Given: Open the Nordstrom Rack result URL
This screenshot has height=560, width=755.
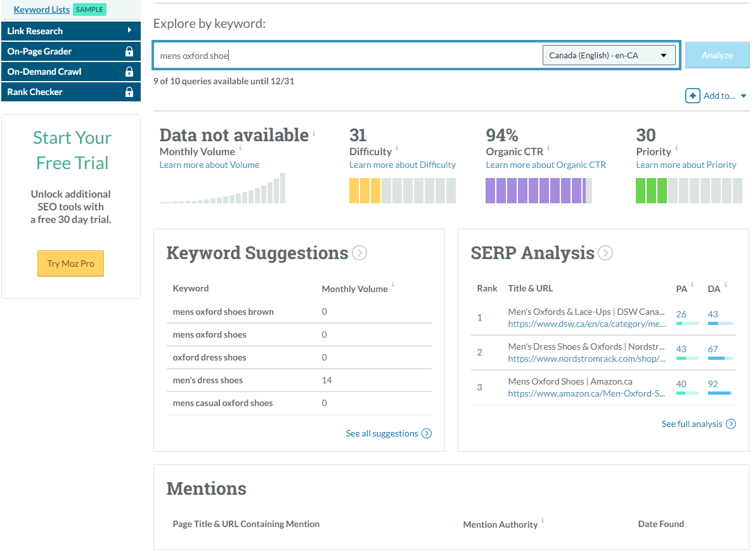Looking at the screenshot, I should 586,359.
